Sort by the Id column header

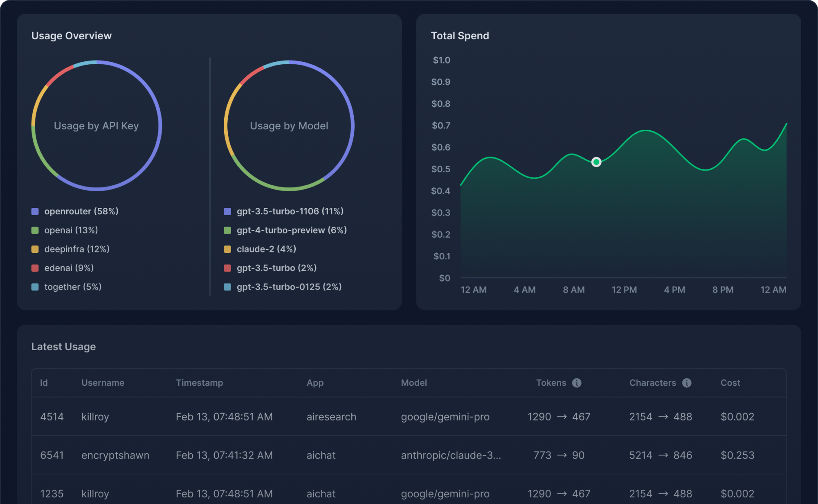[44, 382]
